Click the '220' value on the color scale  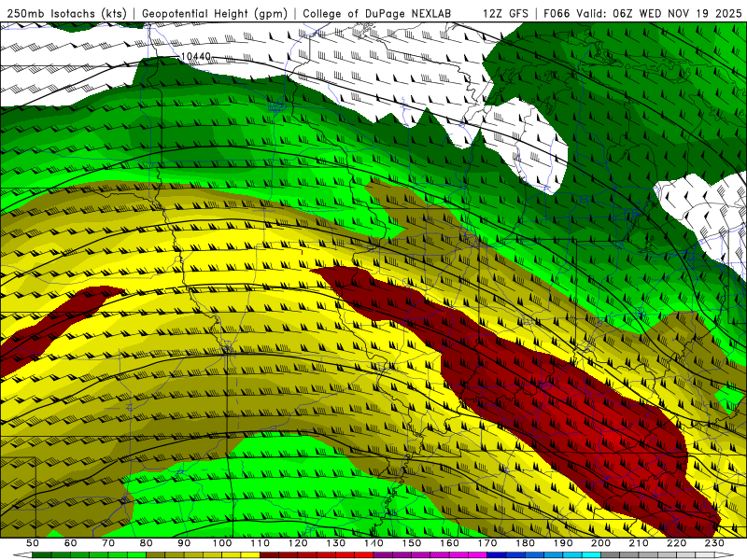[x=676, y=543]
